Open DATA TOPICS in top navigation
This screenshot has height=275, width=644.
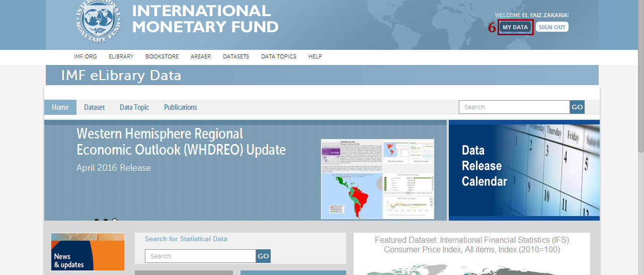[279, 56]
